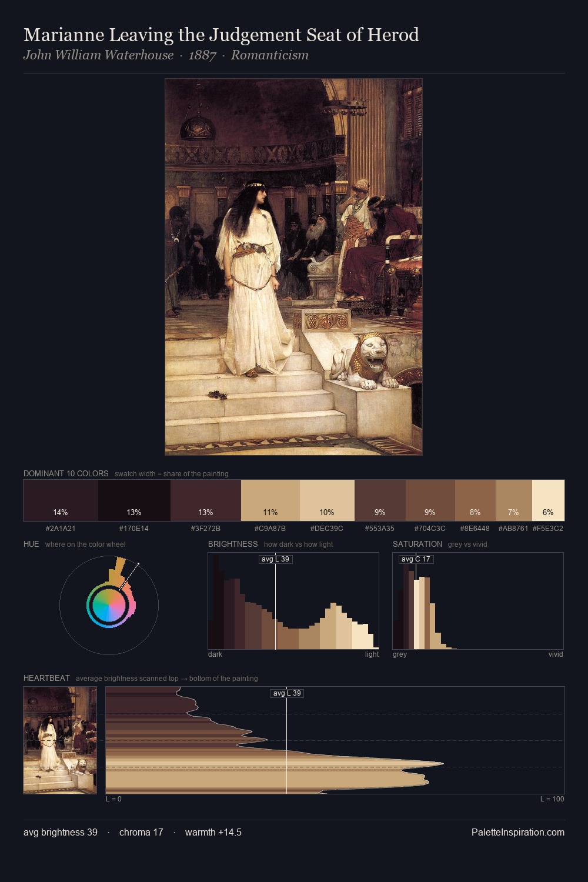Click the artist name John William Waterhouse
Image resolution: width=588 pixels, height=882 pixels.
tap(99, 55)
